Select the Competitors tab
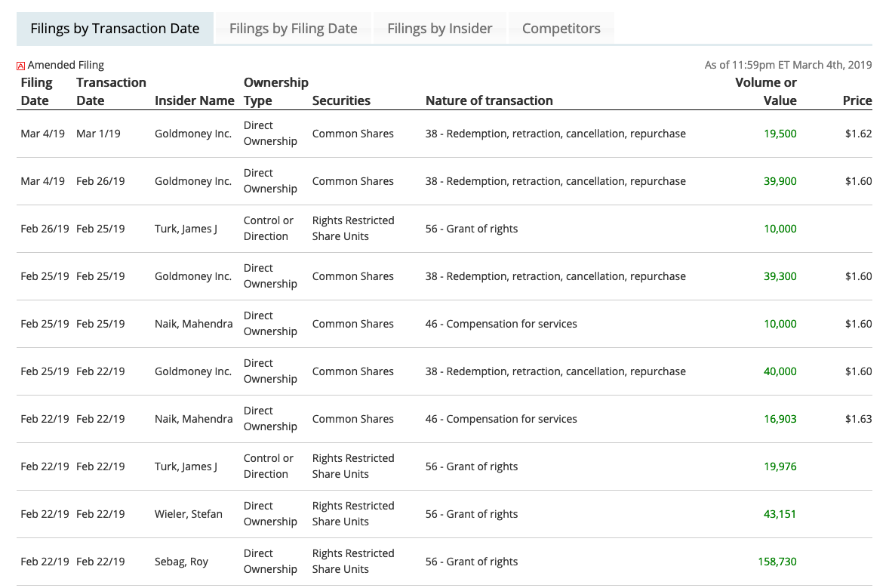Image resolution: width=889 pixels, height=588 pixels. [561, 29]
